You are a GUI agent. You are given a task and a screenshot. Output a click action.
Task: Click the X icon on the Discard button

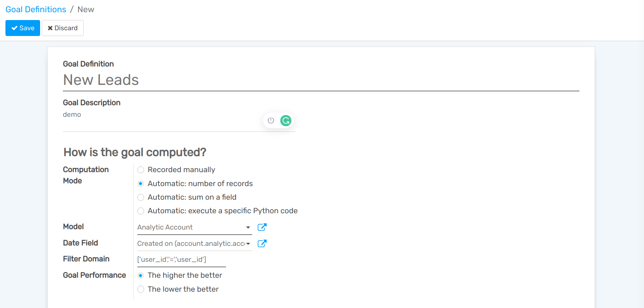pyautogui.click(x=50, y=28)
